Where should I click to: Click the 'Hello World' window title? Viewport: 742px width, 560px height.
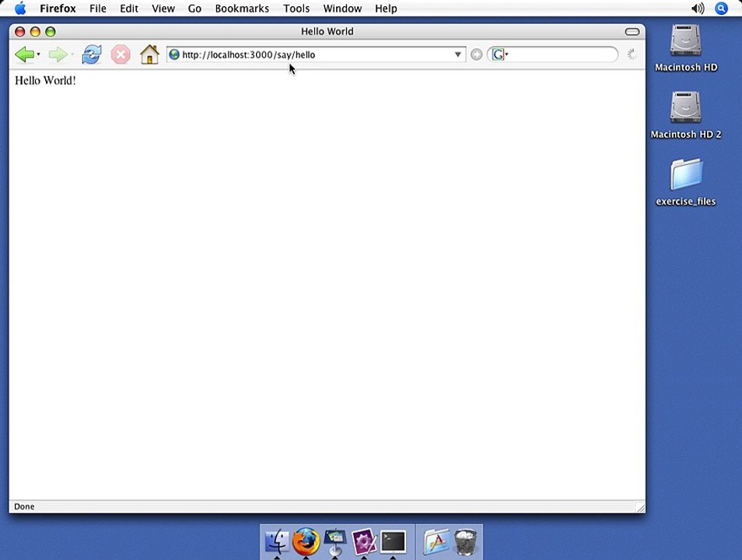click(x=327, y=31)
